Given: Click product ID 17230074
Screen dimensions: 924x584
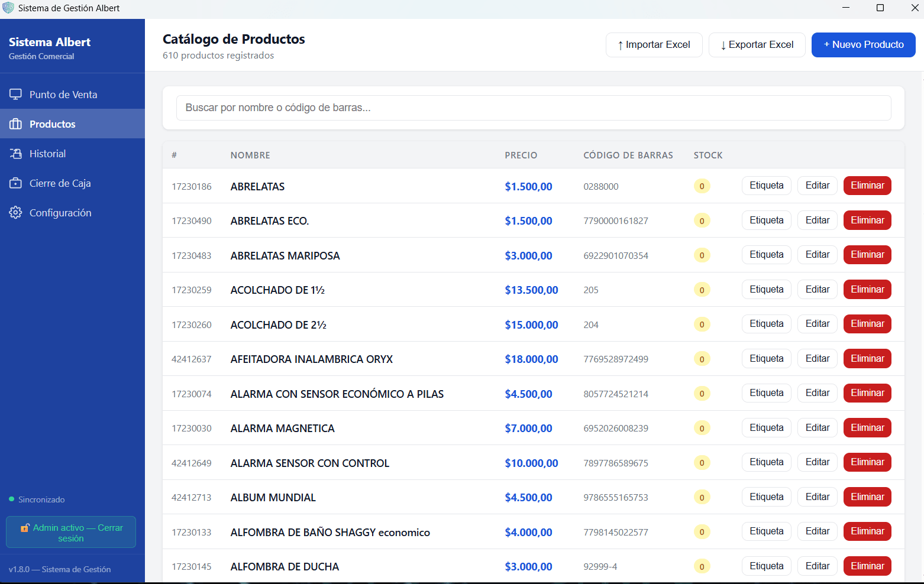Looking at the screenshot, I should coord(192,394).
